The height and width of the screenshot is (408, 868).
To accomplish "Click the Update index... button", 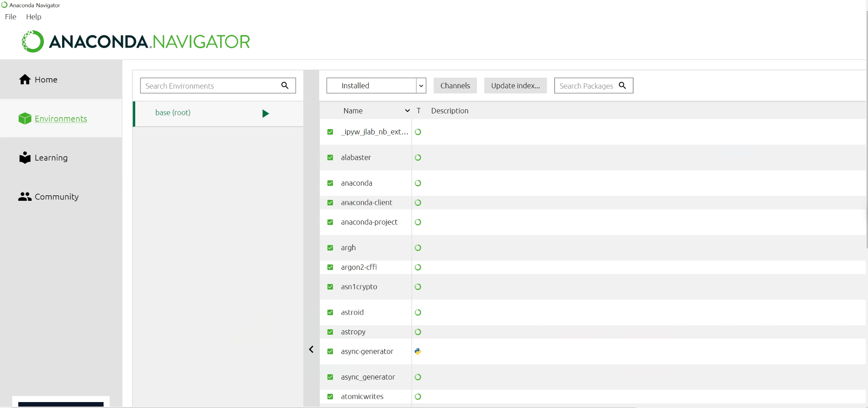I will (x=515, y=86).
